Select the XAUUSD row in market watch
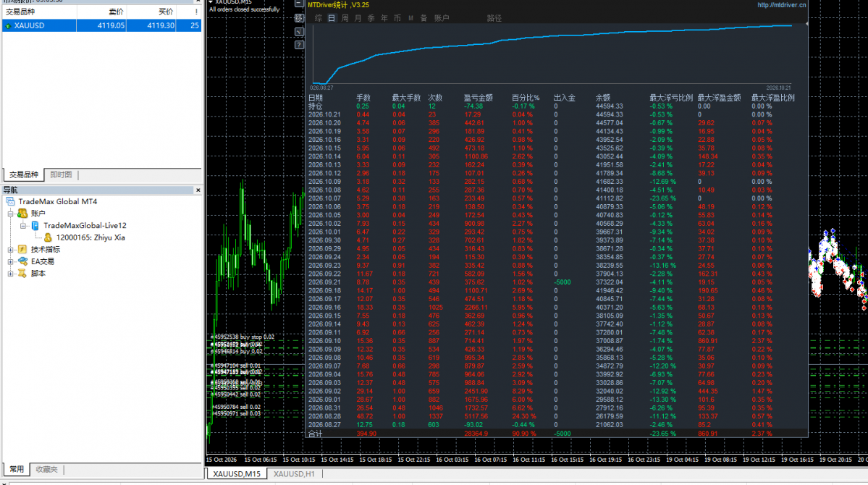Image resolution: width=868 pixels, height=485 pixels. pyautogui.click(x=102, y=25)
